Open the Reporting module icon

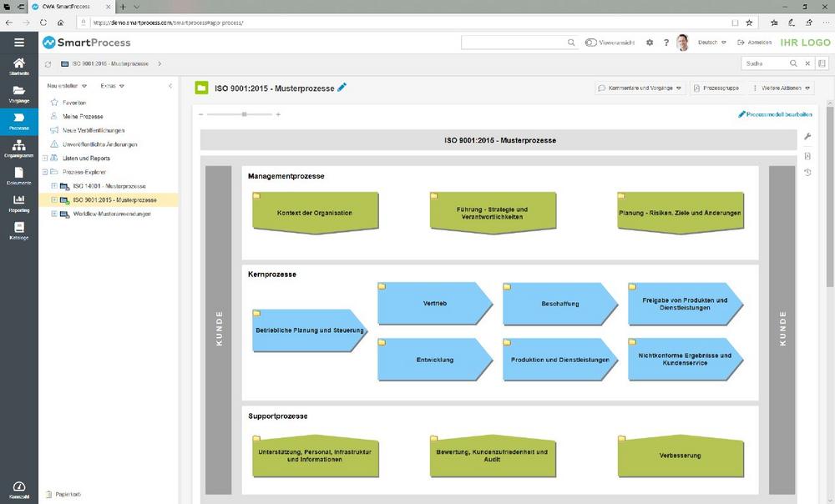(18, 203)
